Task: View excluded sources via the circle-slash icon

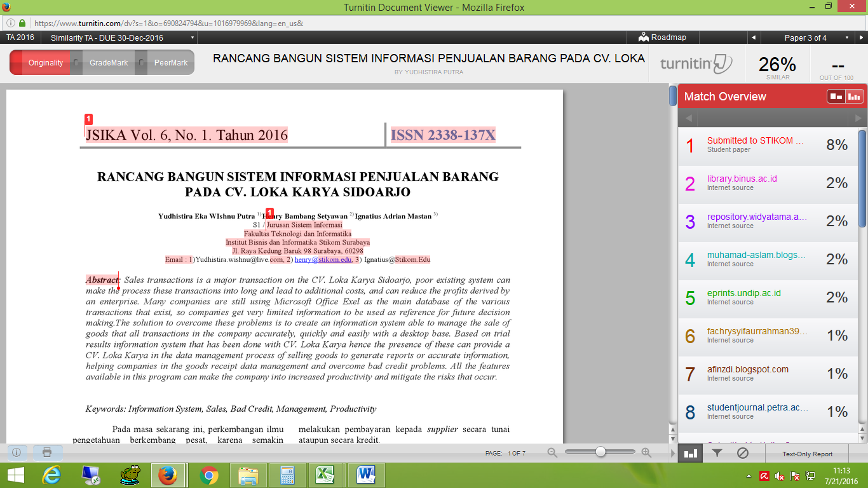Action: click(x=742, y=453)
